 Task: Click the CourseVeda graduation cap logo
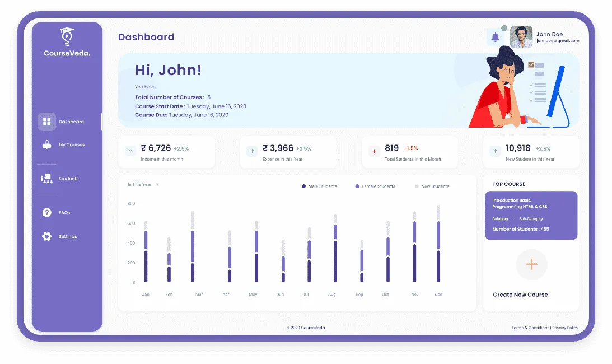[67, 37]
